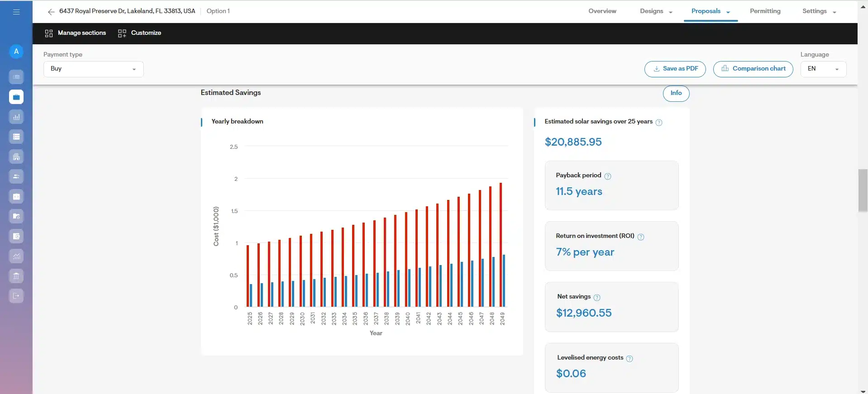Click the Info button for Estimated Savings
Viewport: 868px width, 394px height.
pyautogui.click(x=676, y=93)
